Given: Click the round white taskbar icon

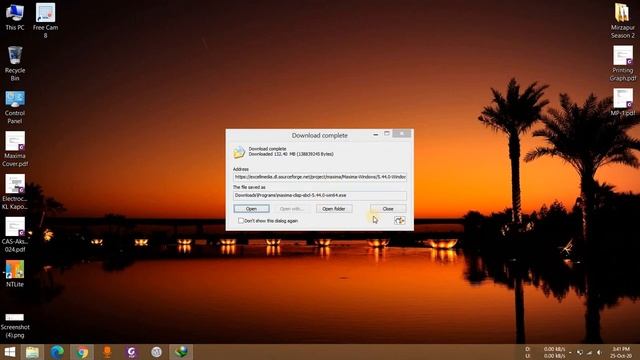Looking at the screenshot, I should pos(156,352).
